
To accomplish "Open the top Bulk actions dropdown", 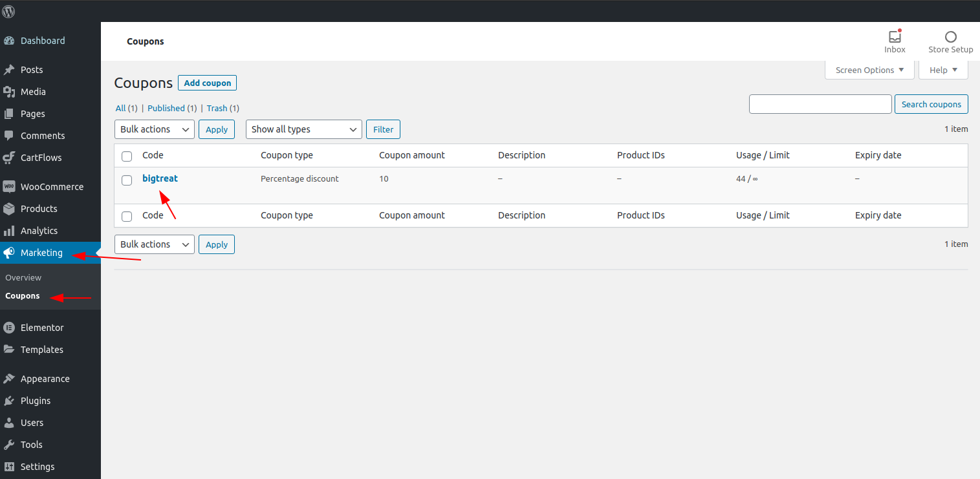I will click(x=154, y=129).
